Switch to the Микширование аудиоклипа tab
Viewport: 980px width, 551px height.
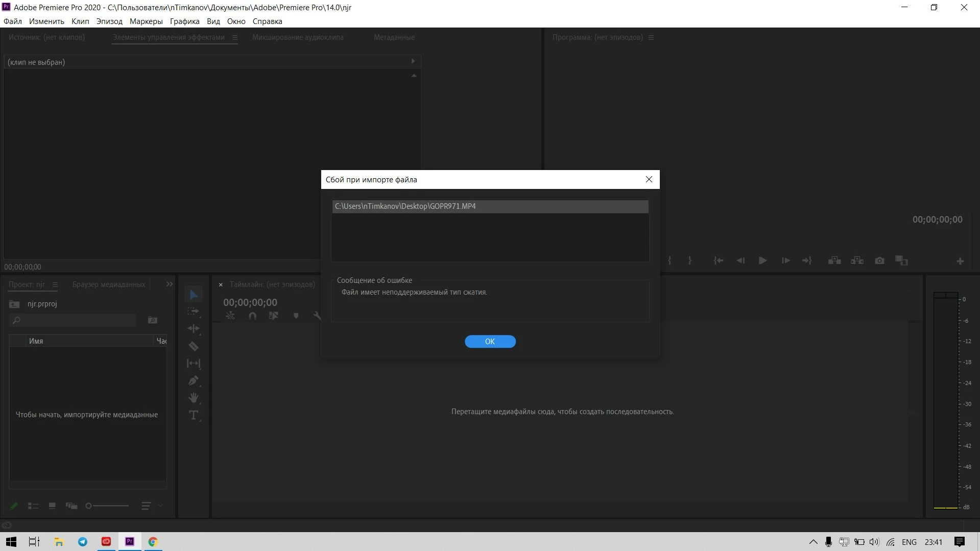click(x=298, y=37)
